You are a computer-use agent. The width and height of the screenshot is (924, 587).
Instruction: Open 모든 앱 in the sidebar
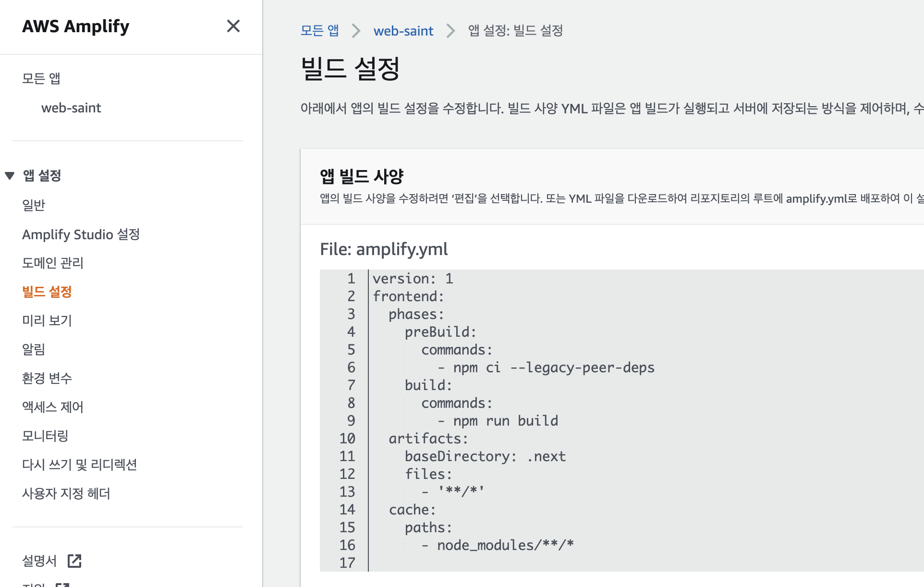coord(41,78)
